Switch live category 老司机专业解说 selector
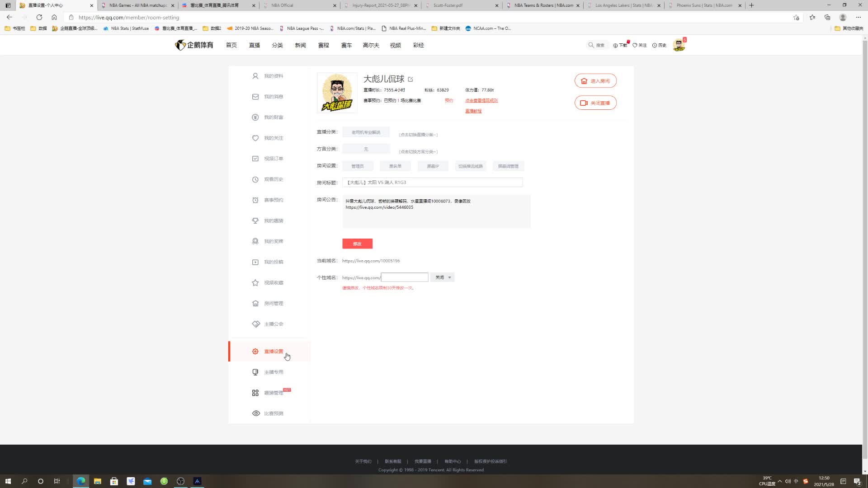The image size is (868, 488). [366, 132]
